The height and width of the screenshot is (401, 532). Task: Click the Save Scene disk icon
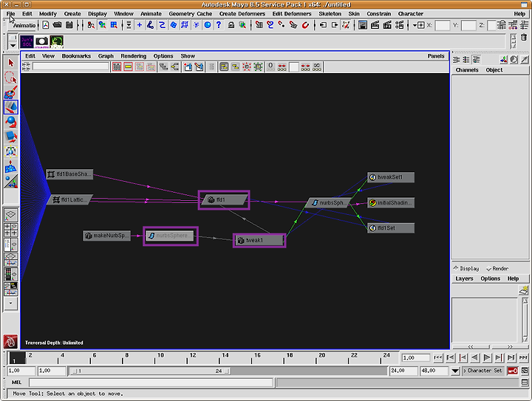pyautogui.click(x=69, y=25)
